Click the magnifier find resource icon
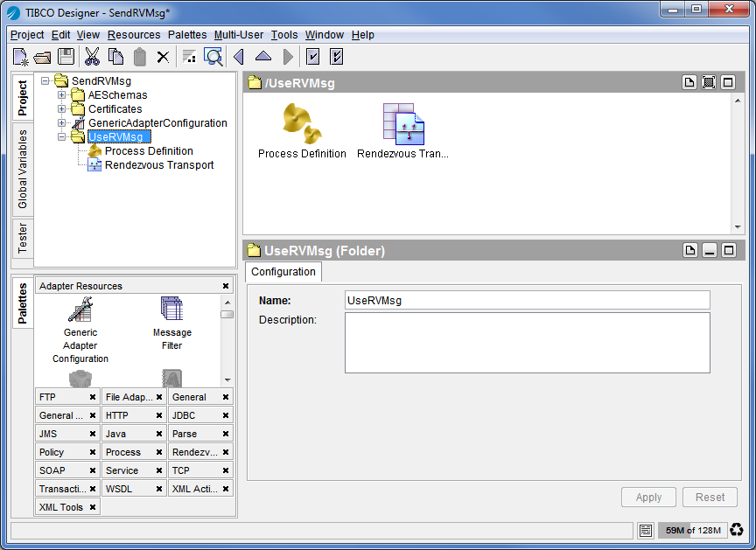 213,57
